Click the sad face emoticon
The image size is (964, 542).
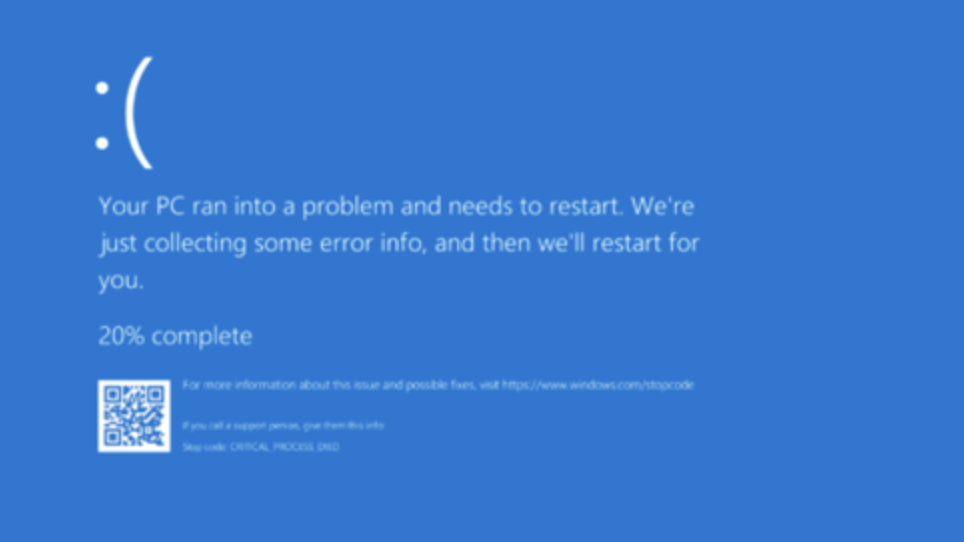(124, 113)
